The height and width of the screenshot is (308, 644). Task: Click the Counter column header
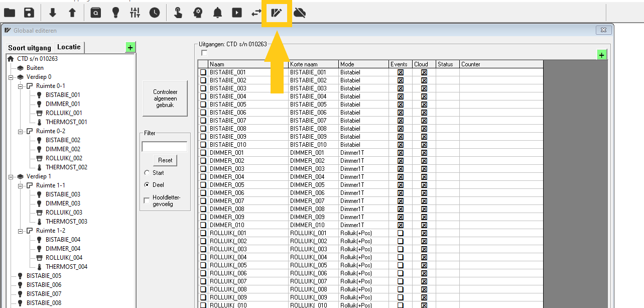pyautogui.click(x=501, y=64)
